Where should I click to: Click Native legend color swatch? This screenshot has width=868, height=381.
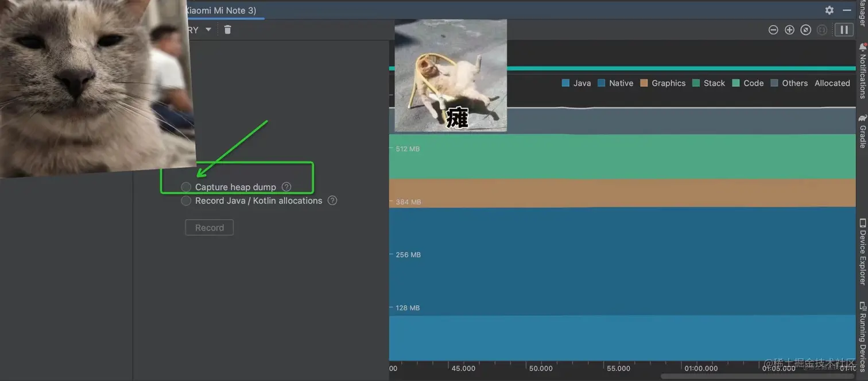point(602,83)
